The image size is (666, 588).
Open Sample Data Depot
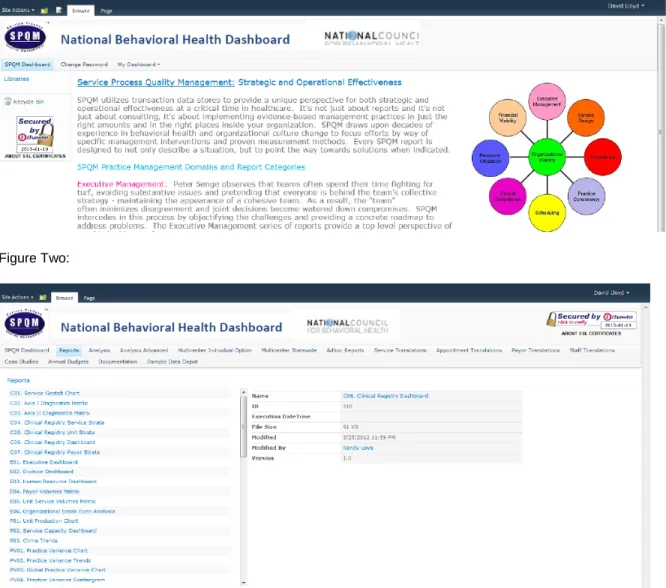[x=172, y=362]
